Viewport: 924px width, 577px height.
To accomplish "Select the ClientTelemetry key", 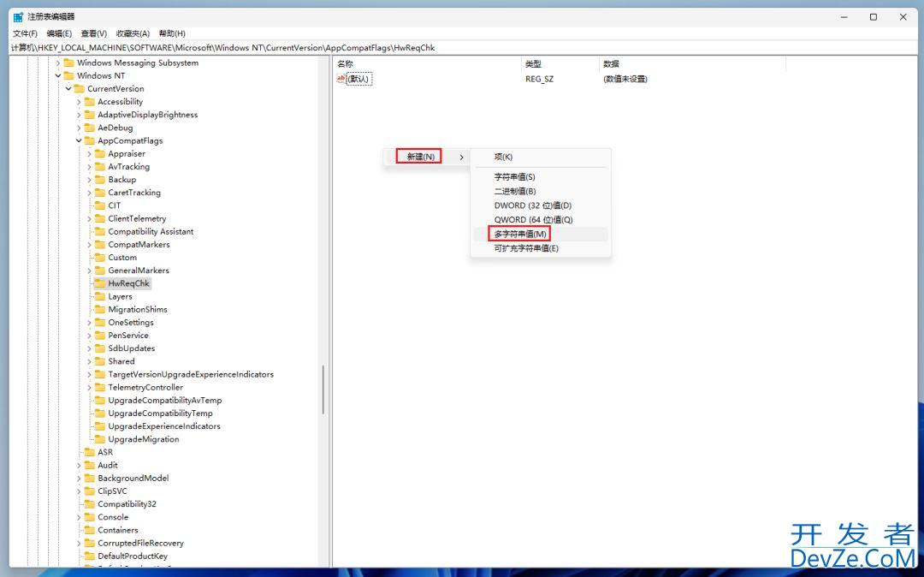I will (137, 218).
